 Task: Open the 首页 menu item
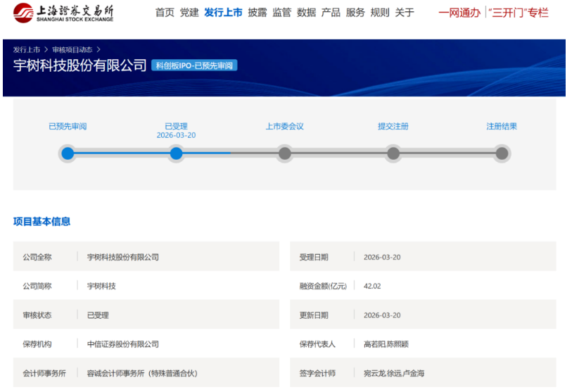pos(165,13)
